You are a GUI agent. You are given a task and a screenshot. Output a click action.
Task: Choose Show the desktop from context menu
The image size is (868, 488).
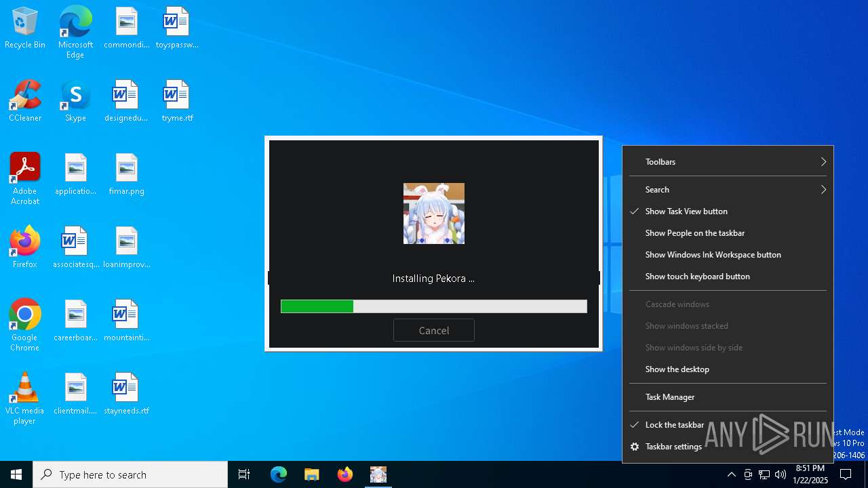(728, 369)
